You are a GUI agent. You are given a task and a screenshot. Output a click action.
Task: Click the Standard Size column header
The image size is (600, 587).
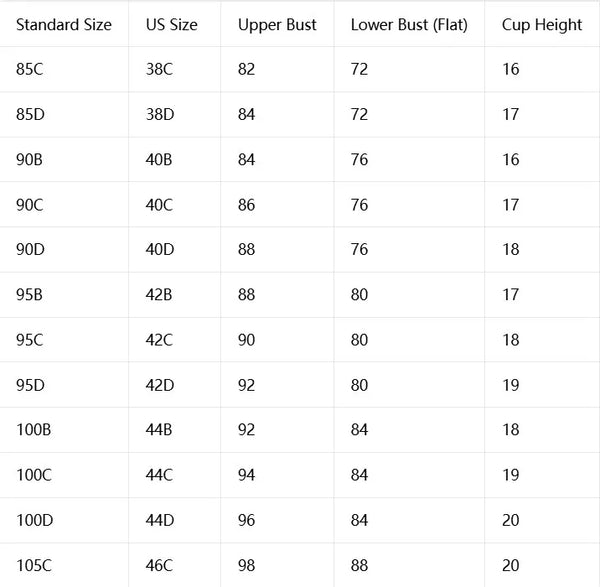coord(64,25)
